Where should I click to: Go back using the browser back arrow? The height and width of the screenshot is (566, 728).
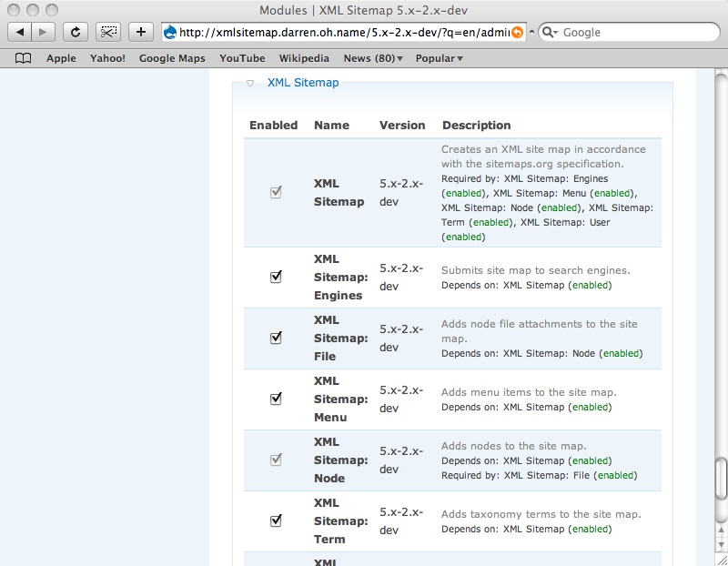pyautogui.click(x=19, y=32)
